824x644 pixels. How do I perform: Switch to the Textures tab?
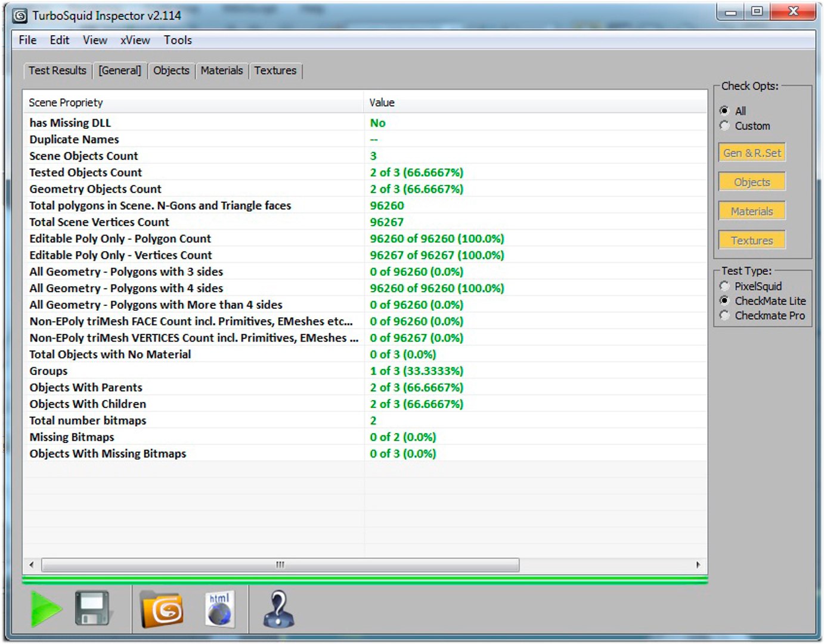coord(275,70)
